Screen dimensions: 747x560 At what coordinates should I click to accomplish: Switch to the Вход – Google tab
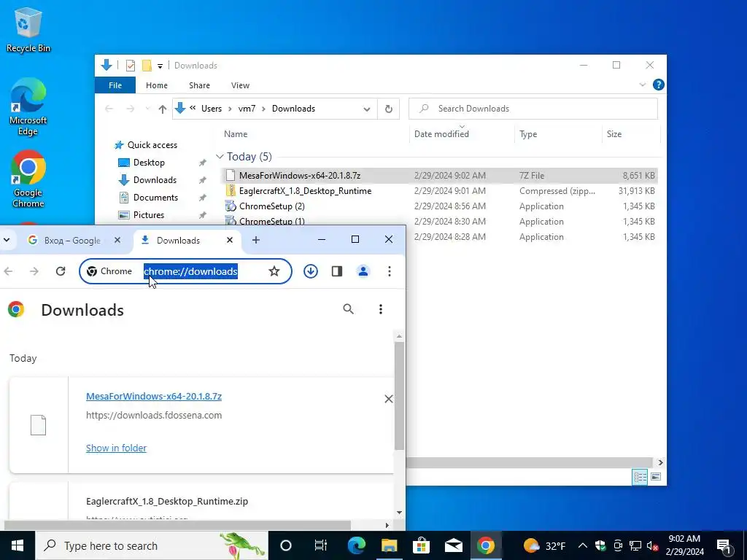pyautogui.click(x=72, y=241)
